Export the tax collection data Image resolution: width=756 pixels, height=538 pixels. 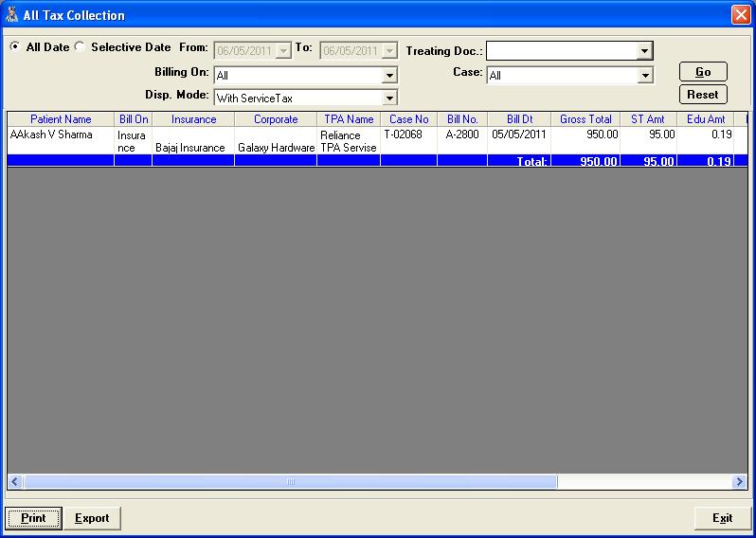click(x=93, y=518)
